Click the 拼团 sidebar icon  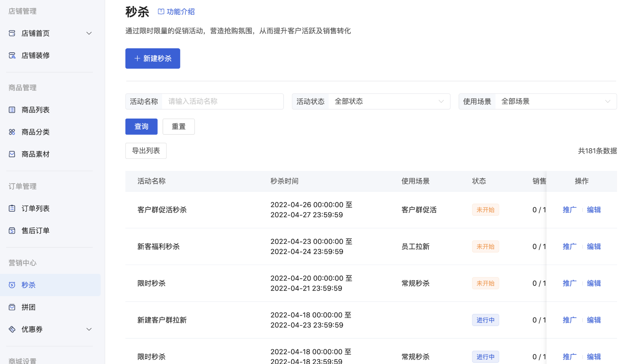point(12,307)
